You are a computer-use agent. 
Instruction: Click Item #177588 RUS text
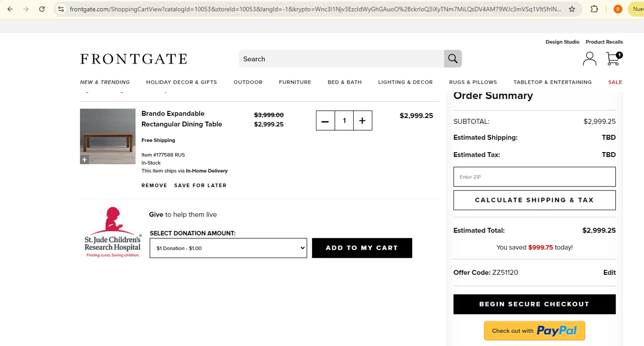click(x=163, y=155)
